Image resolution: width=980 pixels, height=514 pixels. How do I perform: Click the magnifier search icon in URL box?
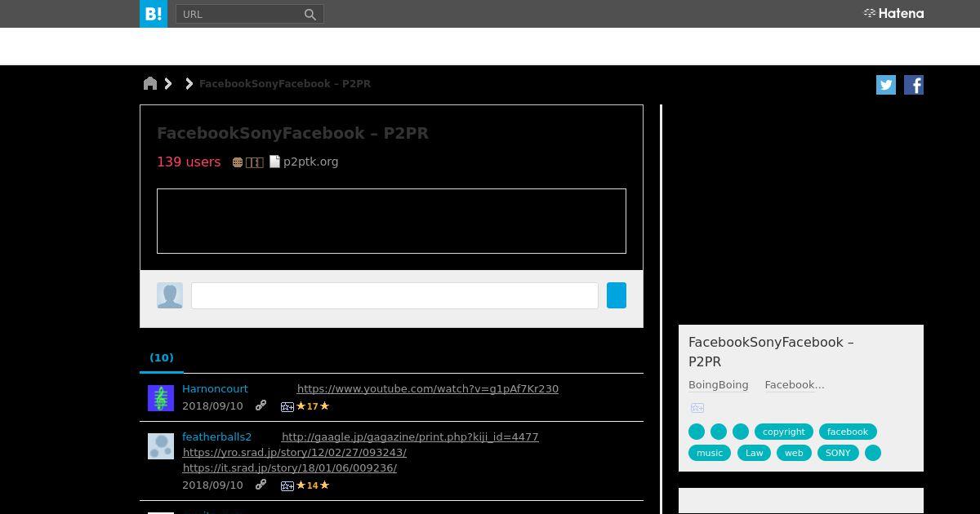coord(310,14)
